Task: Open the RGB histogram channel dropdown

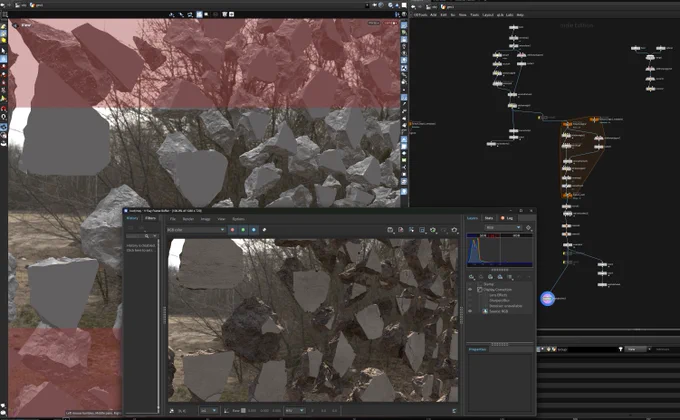Action: click(x=503, y=227)
